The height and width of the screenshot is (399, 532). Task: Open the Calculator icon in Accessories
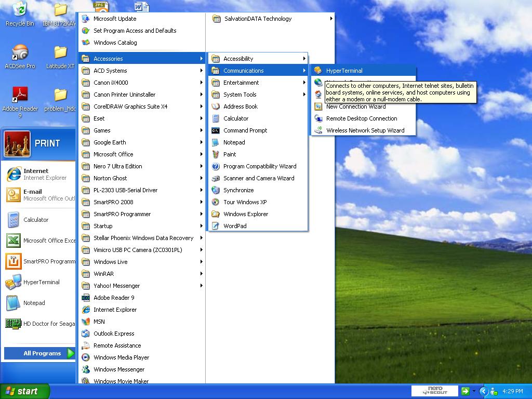pos(216,118)
